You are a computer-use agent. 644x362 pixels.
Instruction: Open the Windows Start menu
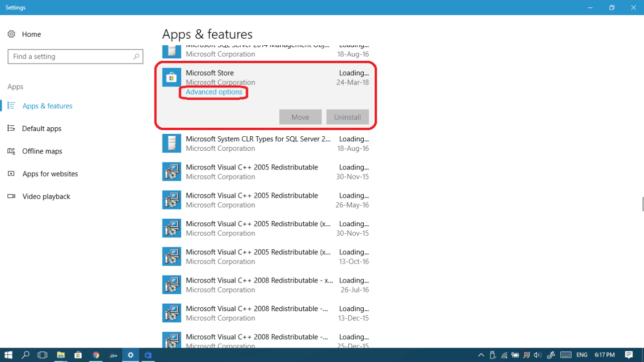9,355
